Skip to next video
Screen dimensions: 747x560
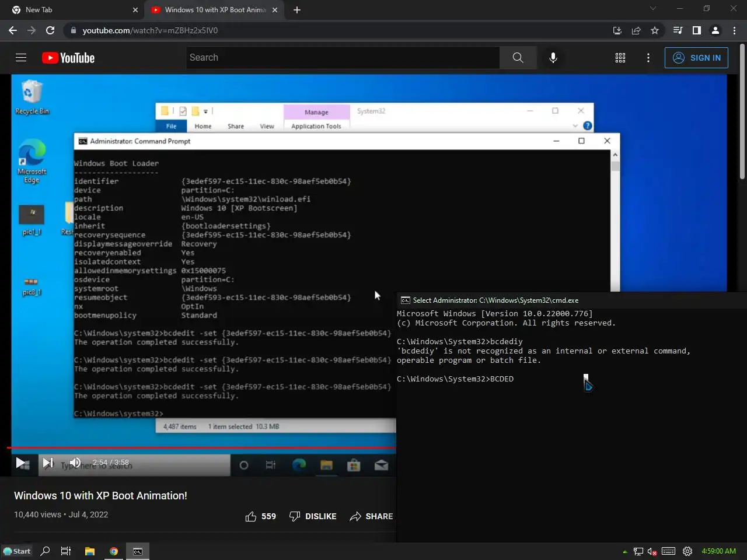click(x=48, y=463)
